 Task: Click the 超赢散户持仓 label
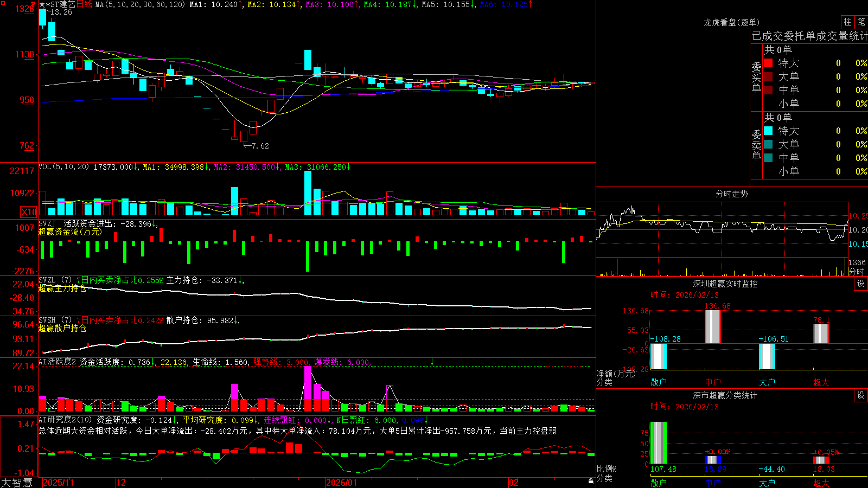pos(62,328)
